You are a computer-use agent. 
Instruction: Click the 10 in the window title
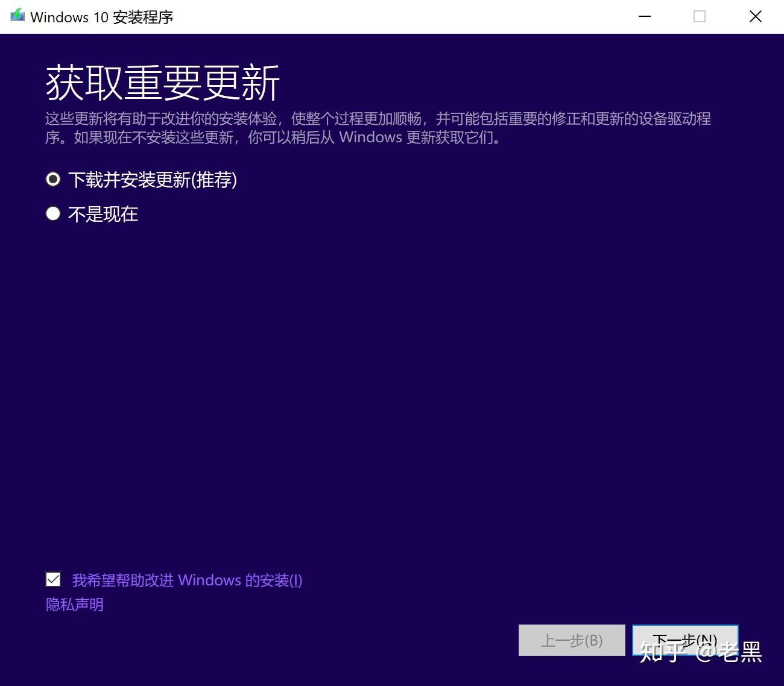click(100, 17)
